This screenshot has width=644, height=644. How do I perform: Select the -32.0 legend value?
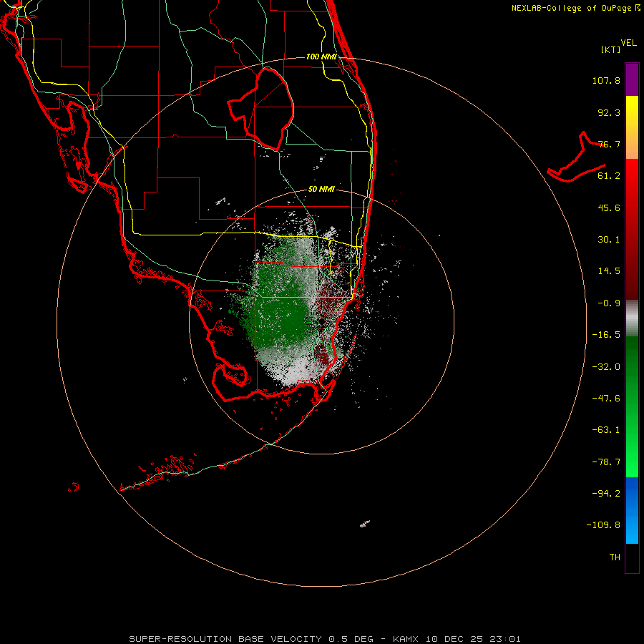[606, 367]
